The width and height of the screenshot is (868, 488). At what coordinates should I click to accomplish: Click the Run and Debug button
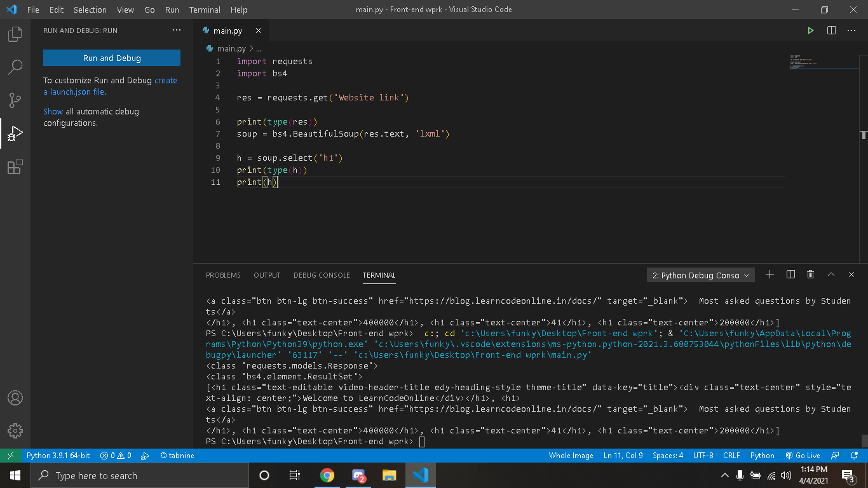point(112,58)
